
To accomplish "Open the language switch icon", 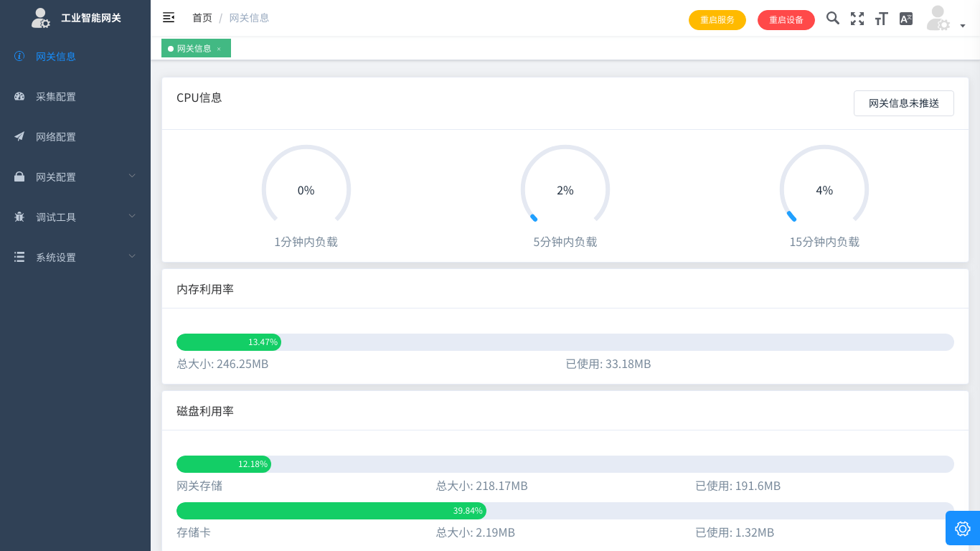I will coord(906,19).
